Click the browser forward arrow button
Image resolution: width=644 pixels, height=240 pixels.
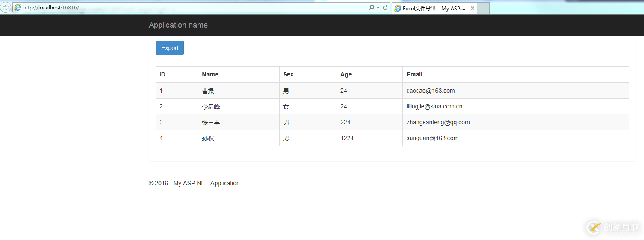click(6, 7)
